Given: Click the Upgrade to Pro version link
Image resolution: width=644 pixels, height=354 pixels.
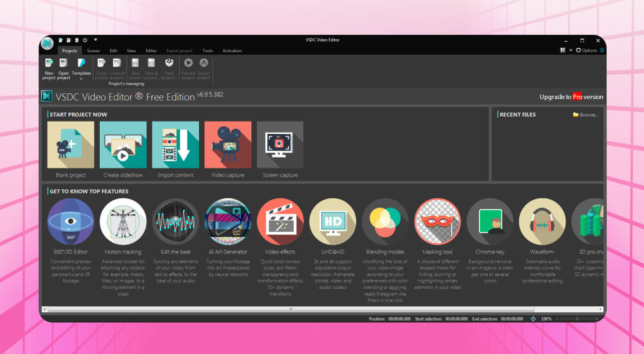Looking at the screenshot, I should pos(571,97).
